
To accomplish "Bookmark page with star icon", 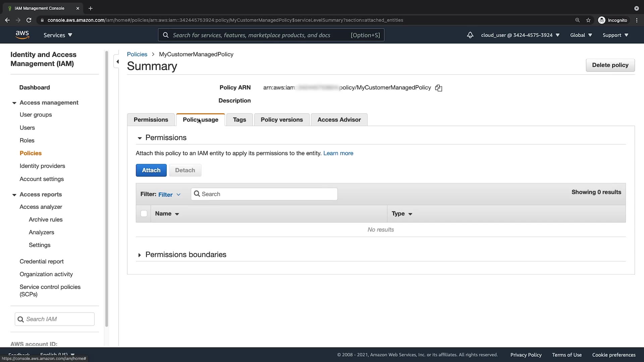I will (588, 20).
